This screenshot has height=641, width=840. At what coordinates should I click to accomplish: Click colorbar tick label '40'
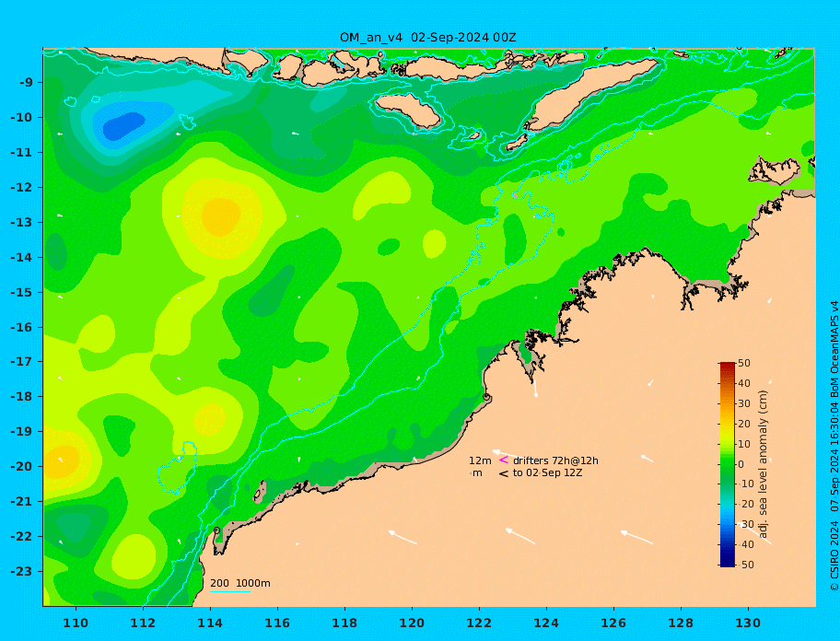(x=744, y=383)
